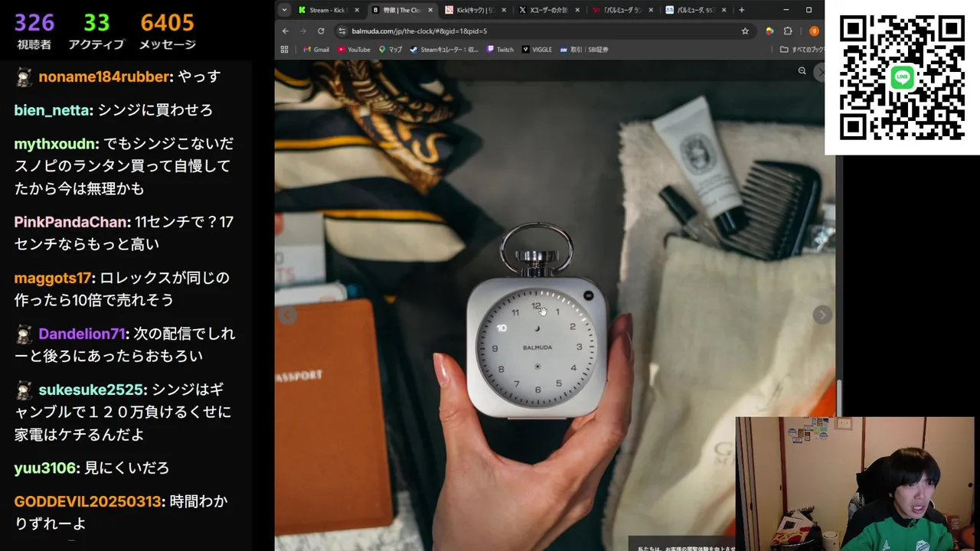
Task: Go forward in browser history
Action: click(302, 31)
